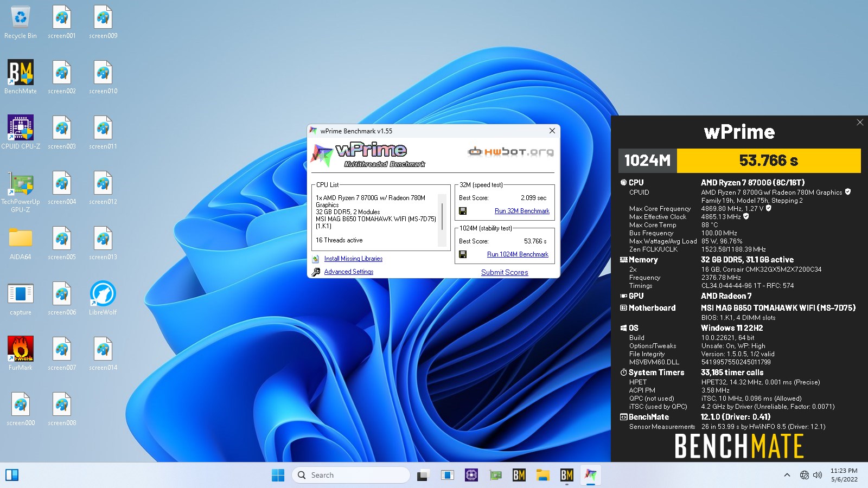
Task: Select the screen001 image file
Action: (x=62, y=22)
